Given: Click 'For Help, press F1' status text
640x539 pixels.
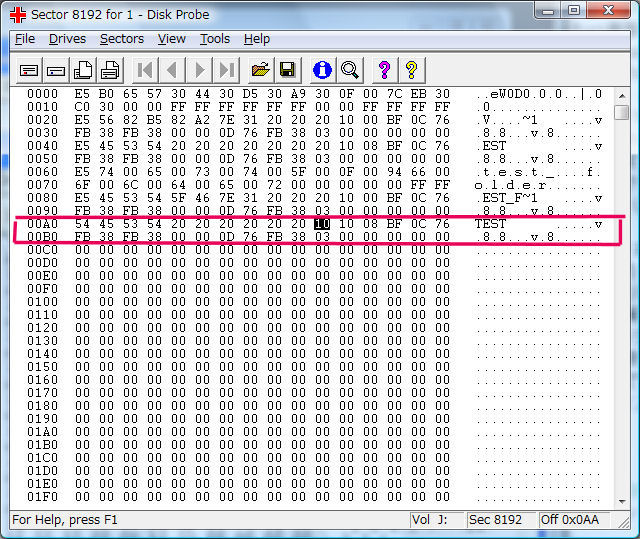Looking at the screenshot, I should 65,520.
